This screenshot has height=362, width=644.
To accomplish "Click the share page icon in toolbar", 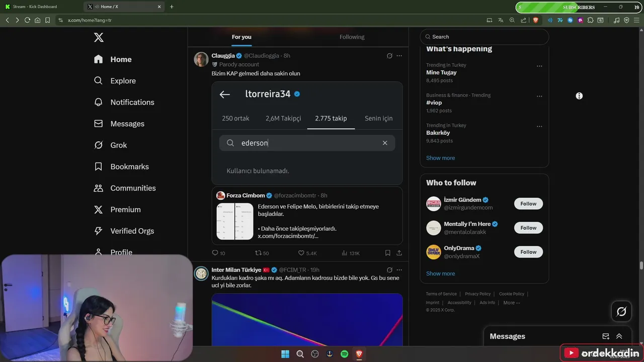I will click(524, 20).
